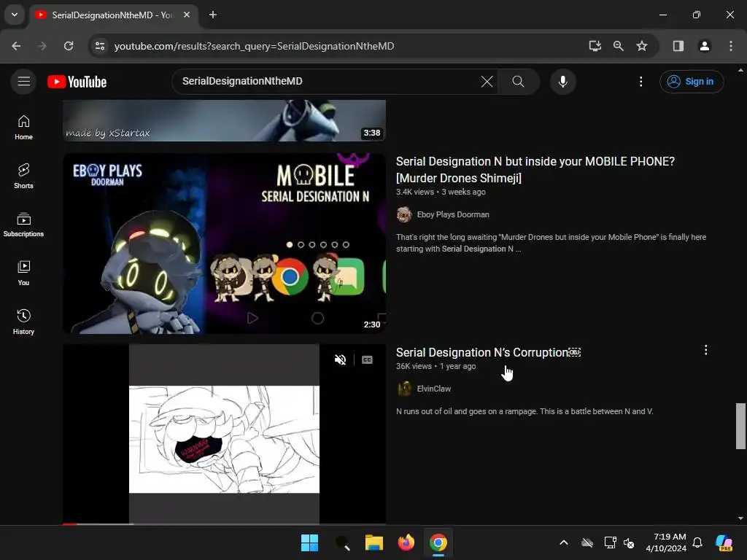The width and height of the screenshot is (747, 560).
Task: Open the zoom indicator in address bar
Action: coord(619,46)
